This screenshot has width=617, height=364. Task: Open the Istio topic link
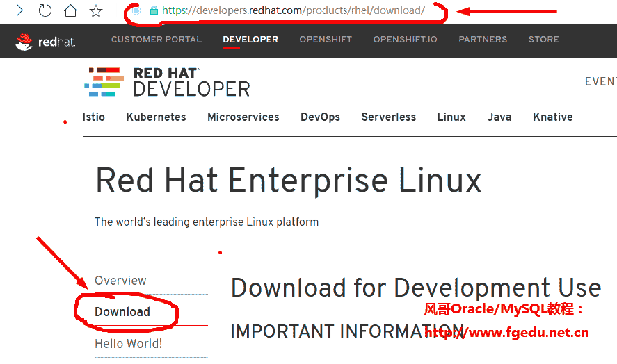(94, 117)
